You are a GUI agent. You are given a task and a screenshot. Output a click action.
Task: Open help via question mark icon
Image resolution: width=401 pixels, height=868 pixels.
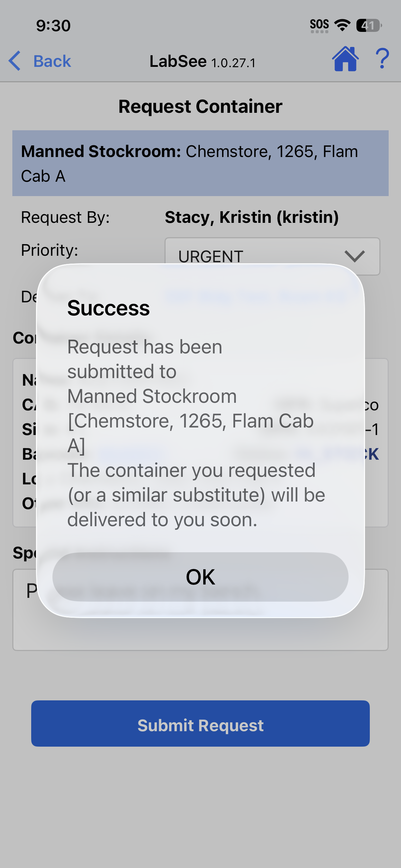[x=382, y=59]
